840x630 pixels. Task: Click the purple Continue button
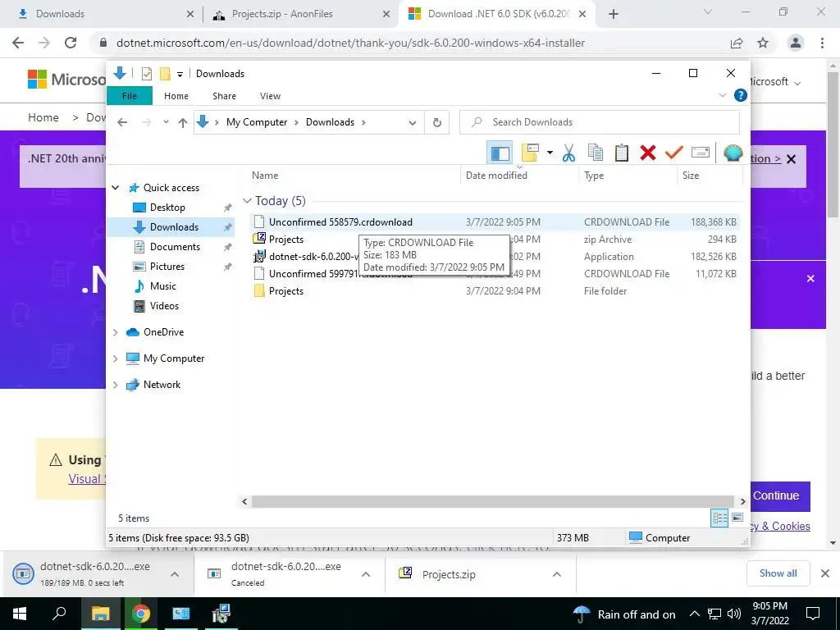[780, 496]
